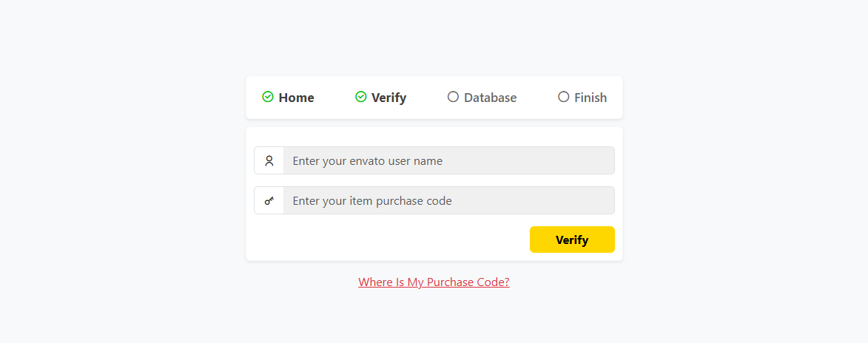
Task: Go to the Home step
Action: pyautogui.click(x=296, y=98)
